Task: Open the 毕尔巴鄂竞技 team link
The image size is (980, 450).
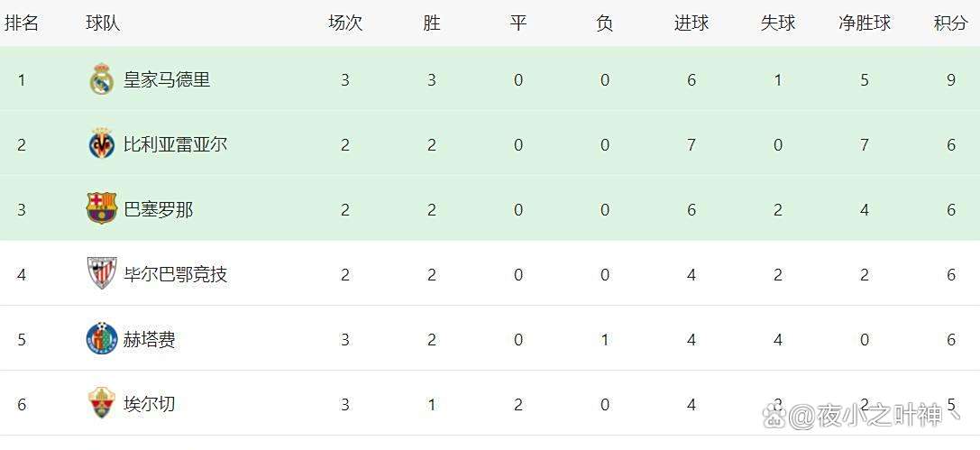Action: pos(175,274)
